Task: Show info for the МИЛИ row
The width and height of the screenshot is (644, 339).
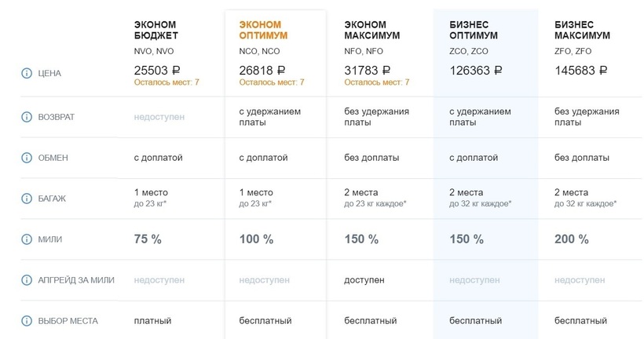Action: 26,239
